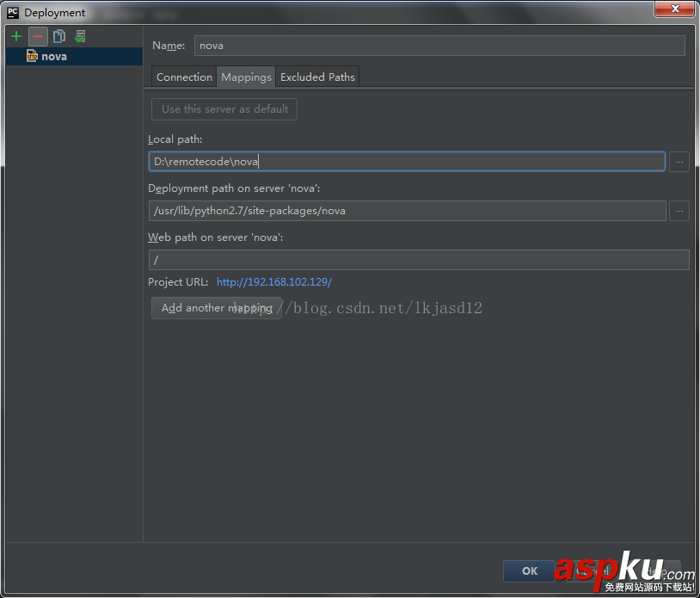Select the nova server in the sidebar
700x598 pixels.
(x=53, y=56)
